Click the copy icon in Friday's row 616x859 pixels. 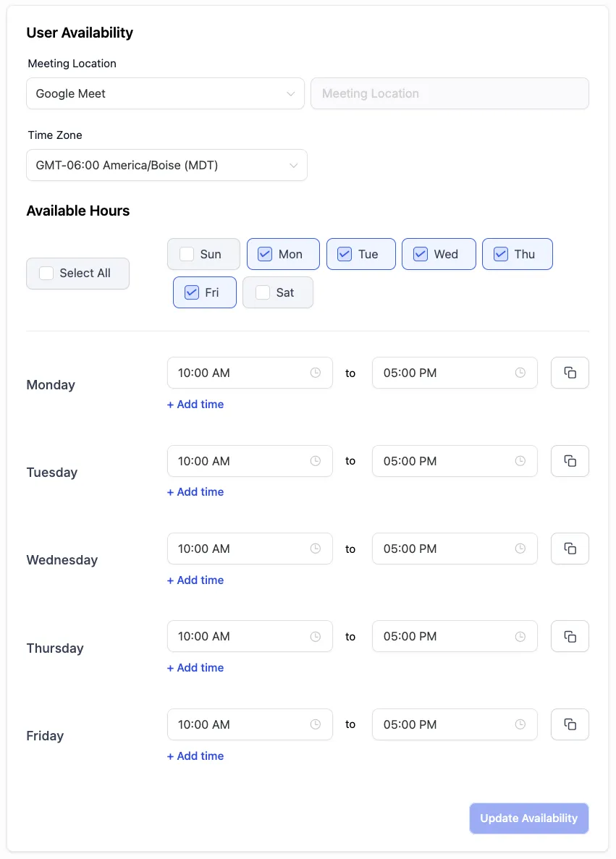(570, 724)
